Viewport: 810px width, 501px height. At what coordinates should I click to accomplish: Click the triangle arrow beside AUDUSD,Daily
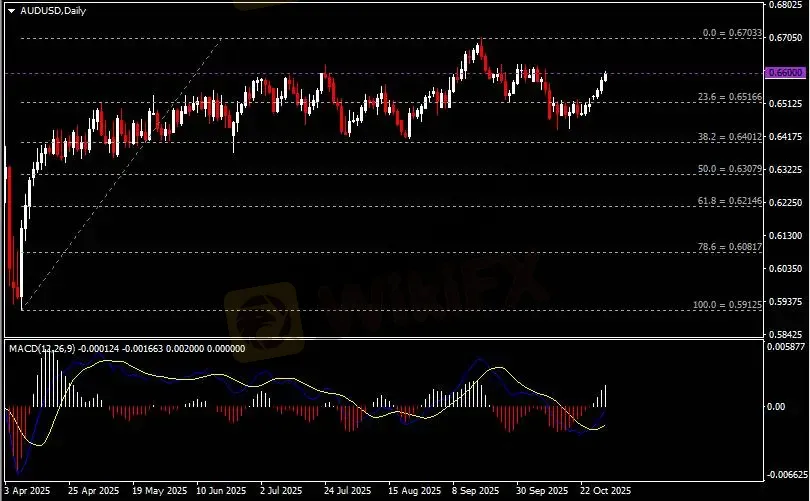click(11, 9)
